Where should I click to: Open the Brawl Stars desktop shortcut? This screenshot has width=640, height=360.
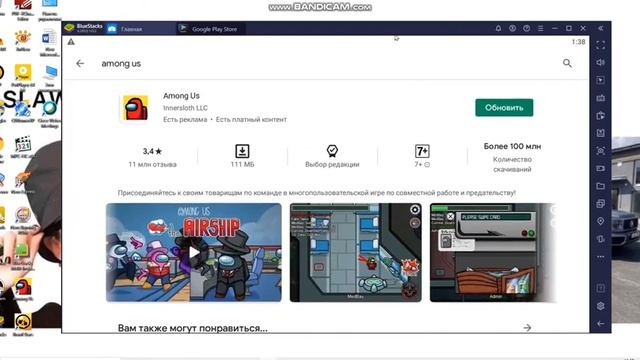coord(23,325)
